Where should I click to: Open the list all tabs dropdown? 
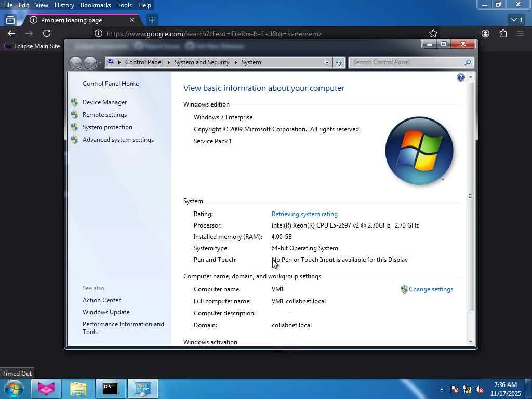[517, 20]
